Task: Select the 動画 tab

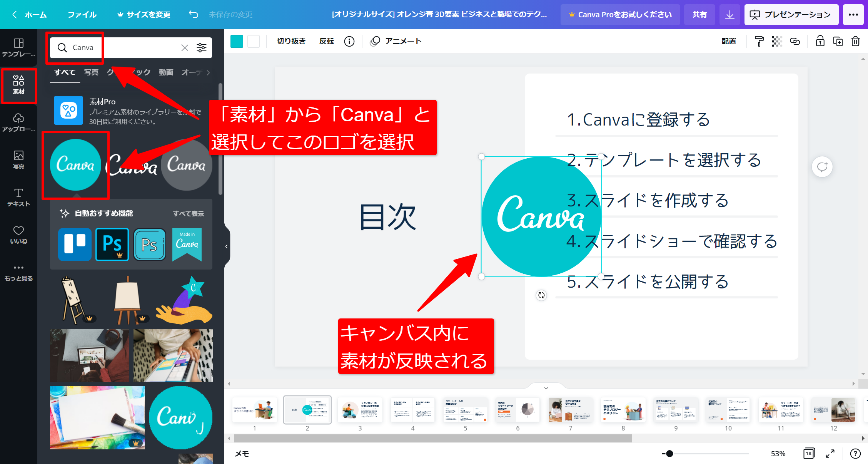Action: pos(166,72)
